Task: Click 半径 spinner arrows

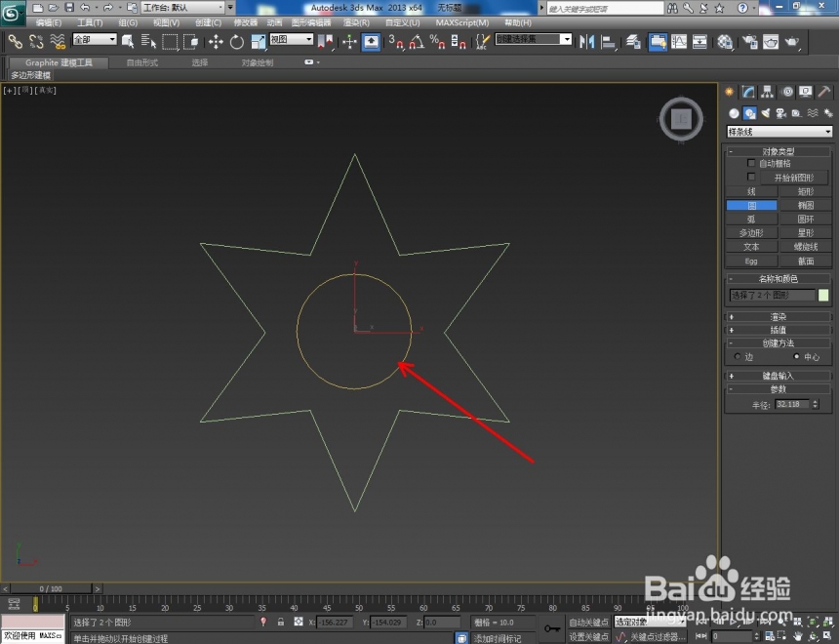Action: click(x=816, y=404)
